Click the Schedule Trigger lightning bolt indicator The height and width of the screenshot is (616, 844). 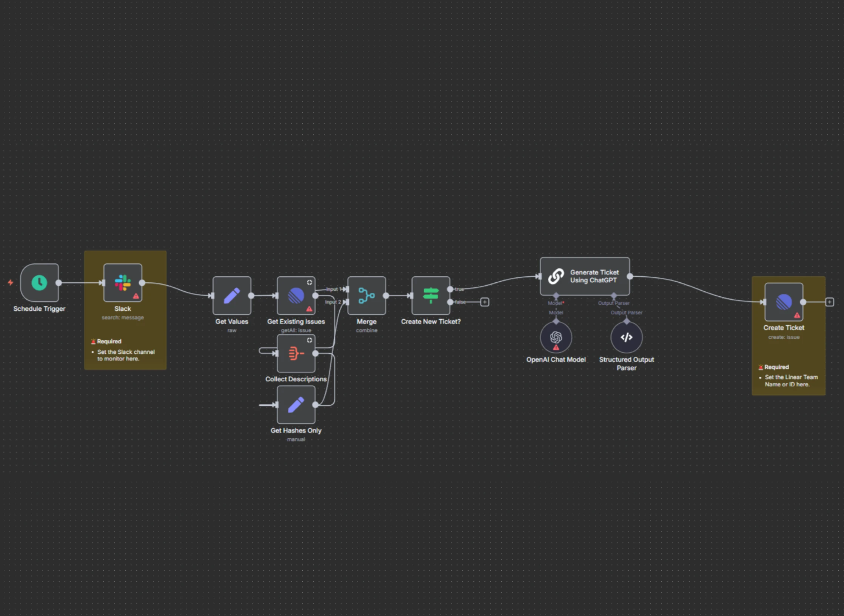click(11, 282)
